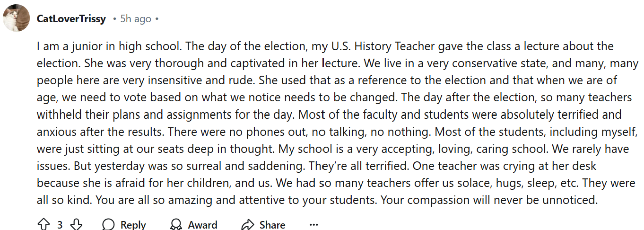Downvote CatLoverTrissy's comment
The width and height of the screenshot is (644, 230).
click(77, 224)
